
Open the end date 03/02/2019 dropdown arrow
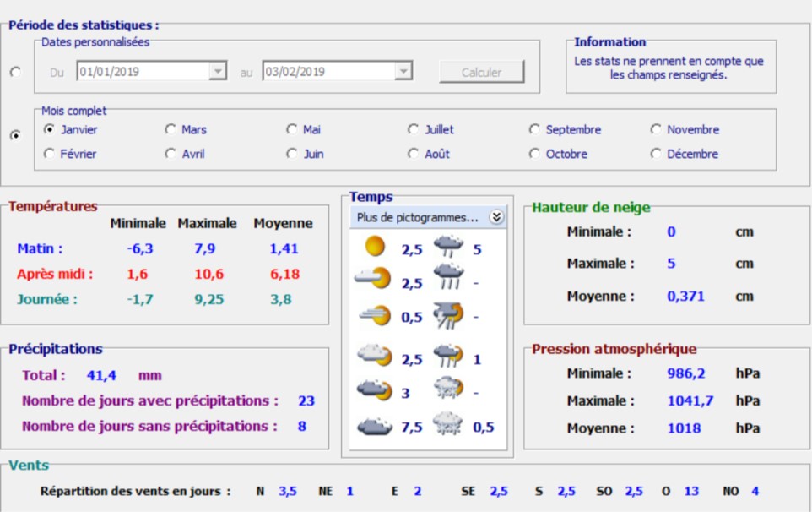[x=403, y=71]
